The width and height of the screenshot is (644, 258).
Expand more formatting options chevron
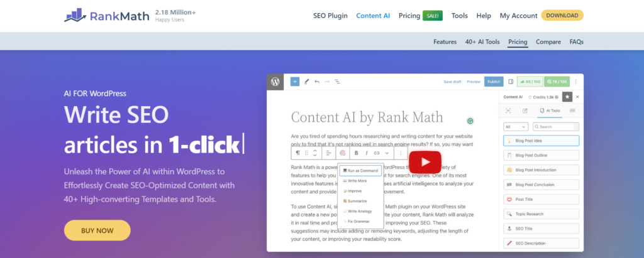pyautogui.click(x=387, y=153)
